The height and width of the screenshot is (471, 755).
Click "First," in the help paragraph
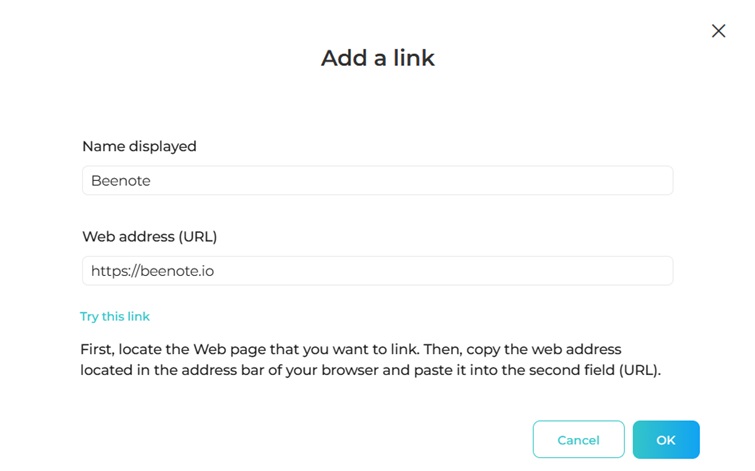[x=96, y=349]
